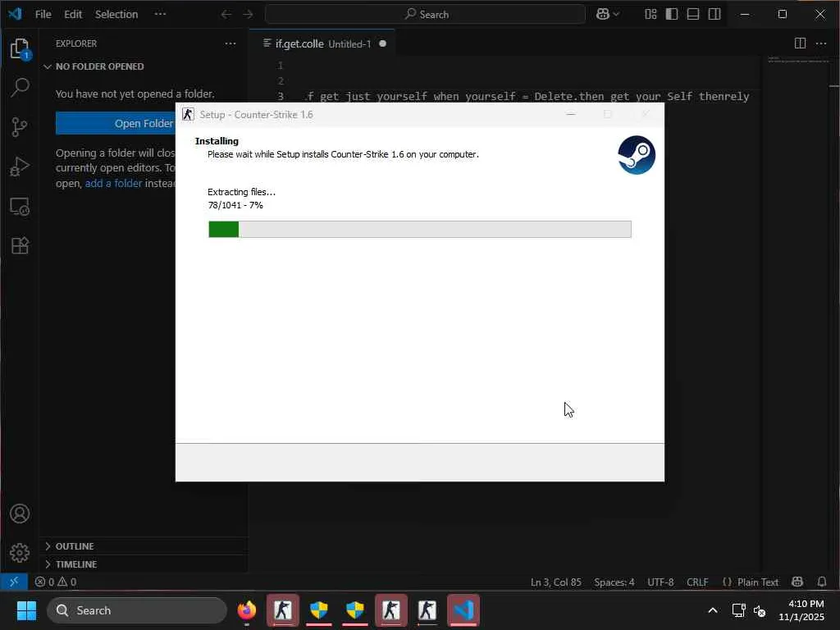This screenshot has height=630, width=840.
Task: Open Source Control view
Action: pyautogui.click(x=20, y=127)
